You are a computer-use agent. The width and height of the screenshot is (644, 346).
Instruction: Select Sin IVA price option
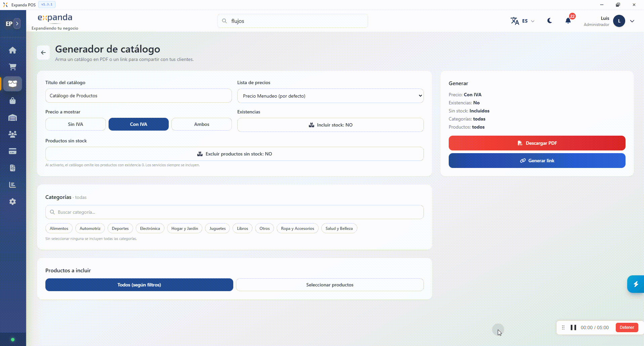[x=76, y=124]
